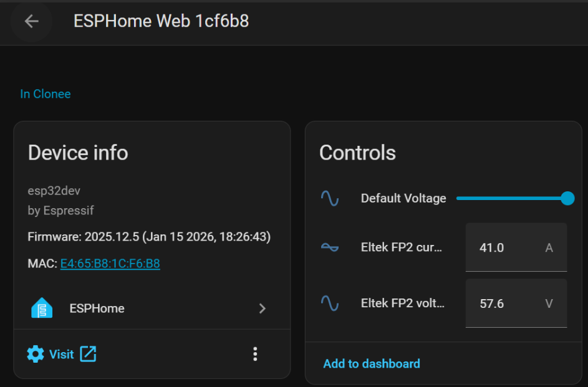Click the external link icon after Visit
This screenshot has height=387, width=588.
pos(88,354)
